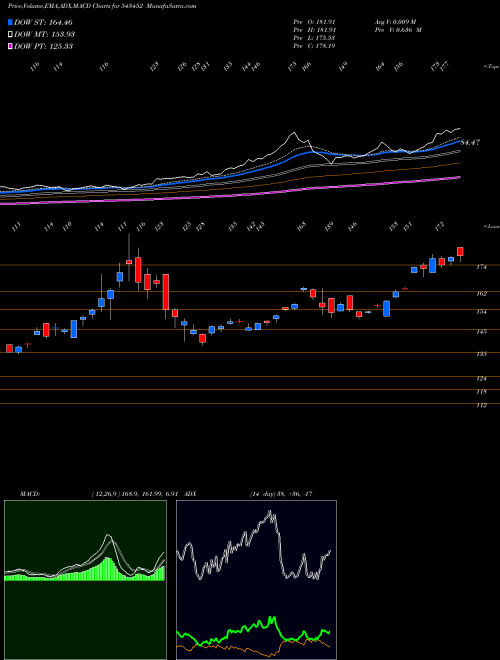Click the 'Pre L: 175.58' value

point(314,38)
